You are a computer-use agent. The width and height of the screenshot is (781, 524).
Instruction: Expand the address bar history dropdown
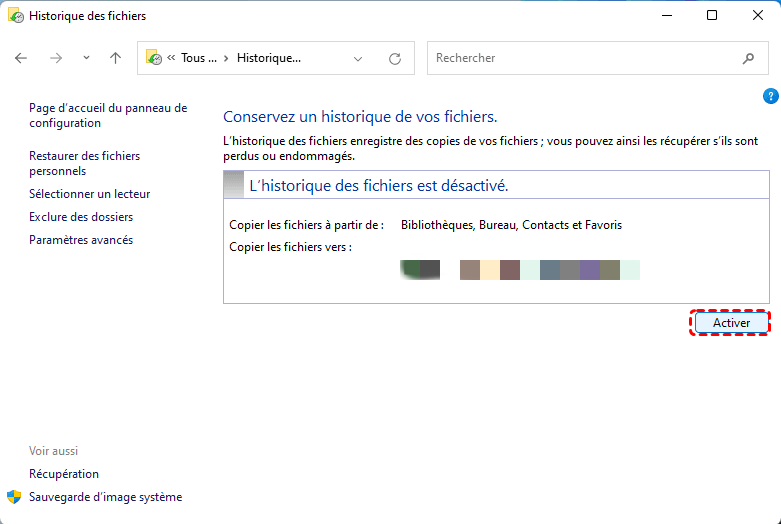point(359,58)
